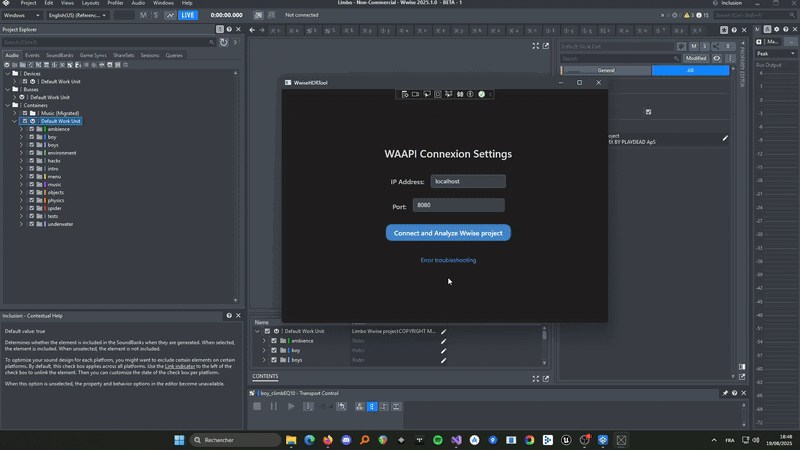Screen dimensions: 800x450
Task: Open the Error troubleshooting link
Action: pos(448,260)
